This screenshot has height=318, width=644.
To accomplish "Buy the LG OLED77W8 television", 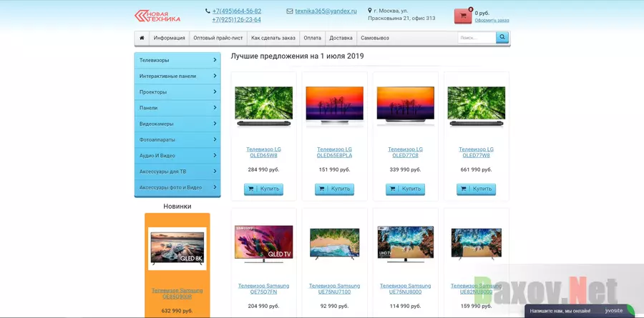I will tap(476, 189).
